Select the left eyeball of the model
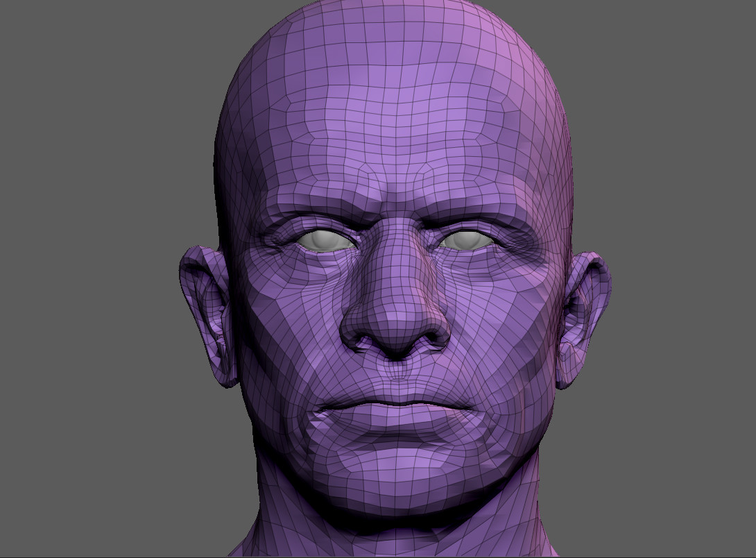Image resolution: width=756 pixels, height=558 pixels. click(x=325, y=241)
